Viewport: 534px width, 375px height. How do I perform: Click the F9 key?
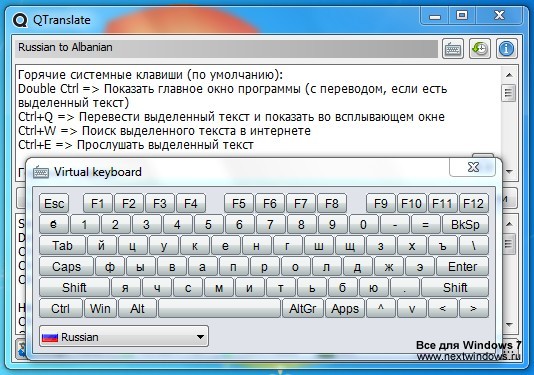pos(380,204)
